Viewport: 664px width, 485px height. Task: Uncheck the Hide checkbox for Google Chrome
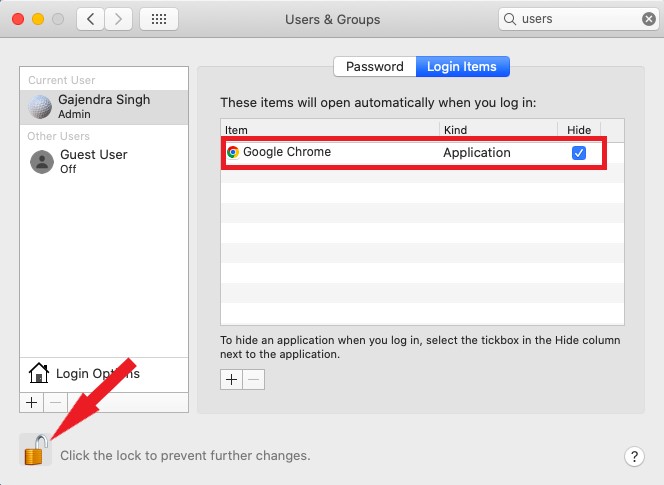[578, 153]
